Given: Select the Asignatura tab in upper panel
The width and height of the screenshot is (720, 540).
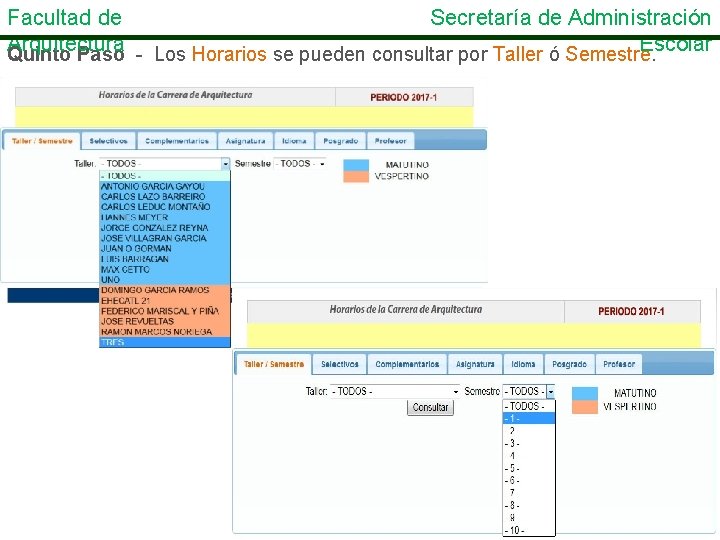Looking at the screenshot, I should (x=246, y=141).
